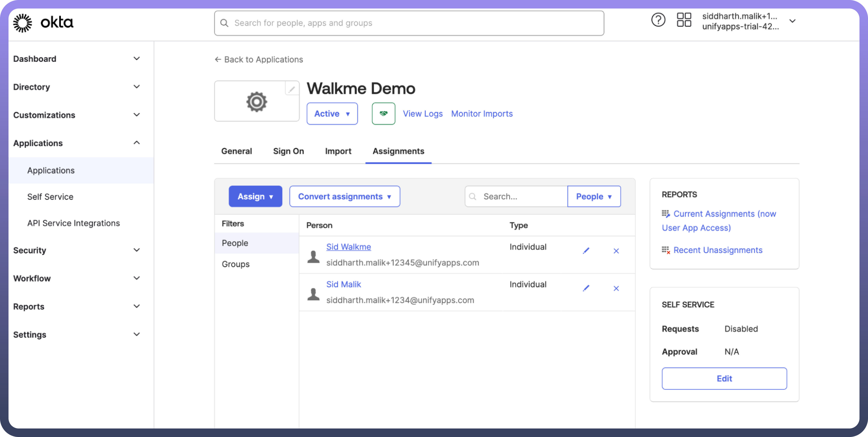The image size is (868, 437).
Task: Click the green handshake provisioning icon
Action: click(x=384, y=114)
